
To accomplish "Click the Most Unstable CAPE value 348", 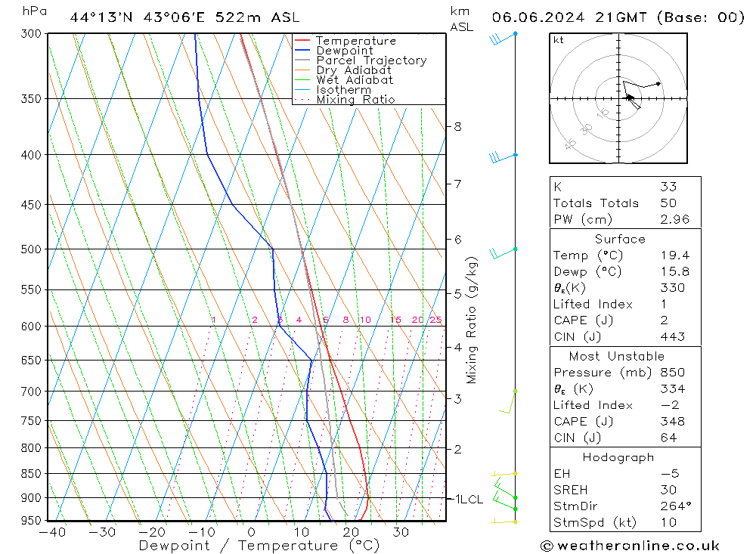I will click(x=673, y=422).
